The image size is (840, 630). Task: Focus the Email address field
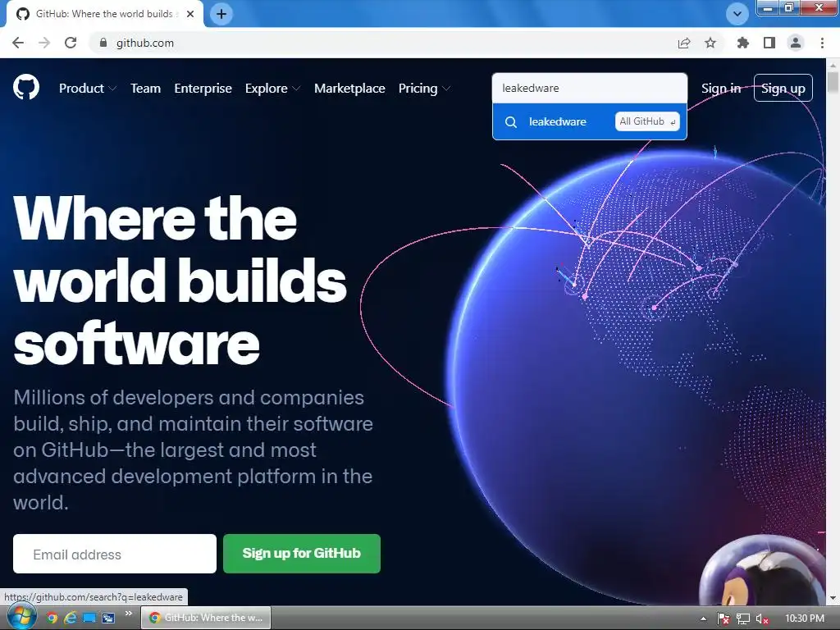point(115,554)
